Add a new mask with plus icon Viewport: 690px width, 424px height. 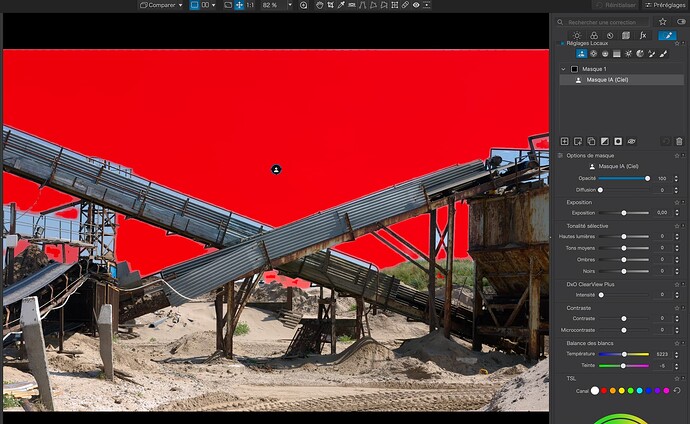pyautogui.click(x=565, y=141)
